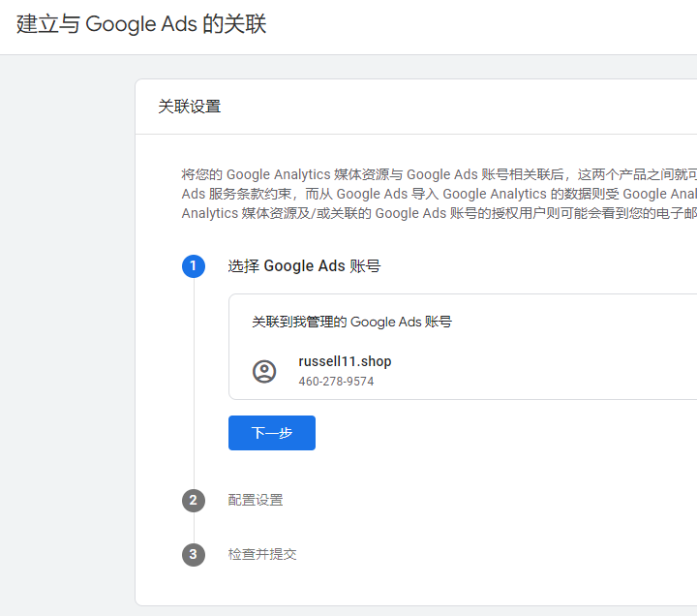Image resolution: width=697 pixels, height=616 pixels.
Task: Jump to the 配置设置 step label
Action: (x=256, y=500)
